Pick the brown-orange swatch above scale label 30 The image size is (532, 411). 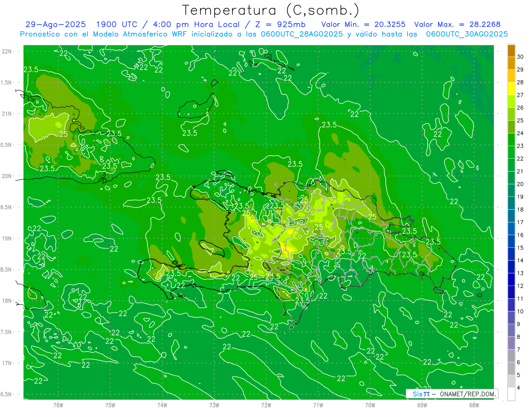coord(512,51)
